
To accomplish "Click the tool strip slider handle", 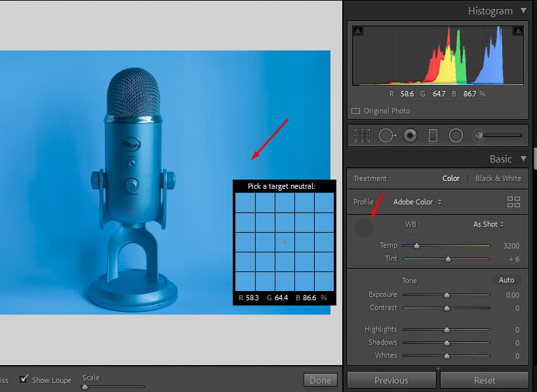I will point(479,135).
